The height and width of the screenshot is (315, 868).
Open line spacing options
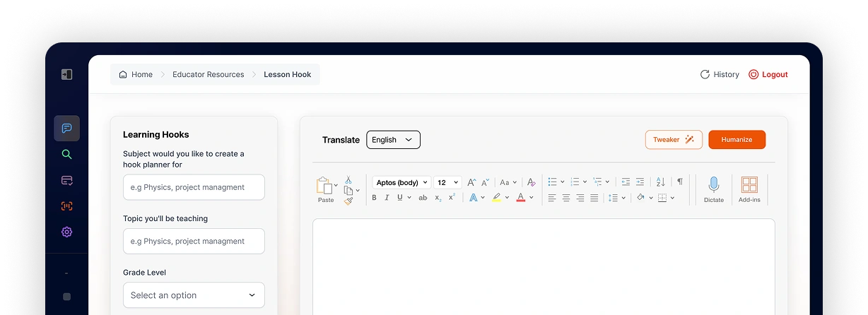tap(613, 198)
